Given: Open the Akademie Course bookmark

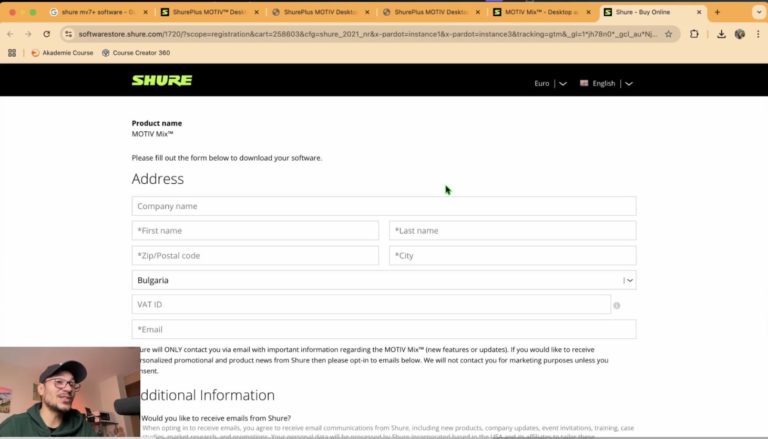Looking at the screenshot, I should pyautogui.click(x=62, y=53).
